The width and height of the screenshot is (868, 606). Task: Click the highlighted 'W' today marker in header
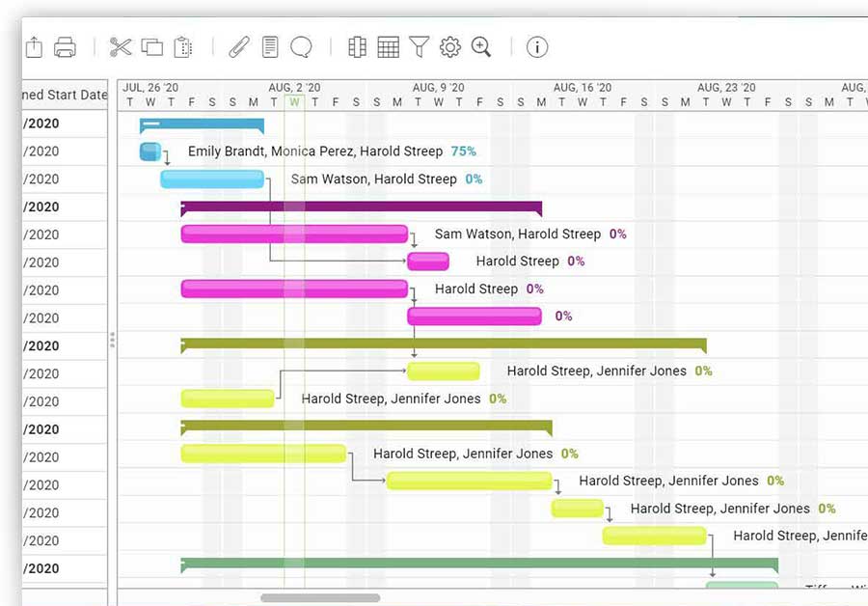pos(294,102)
